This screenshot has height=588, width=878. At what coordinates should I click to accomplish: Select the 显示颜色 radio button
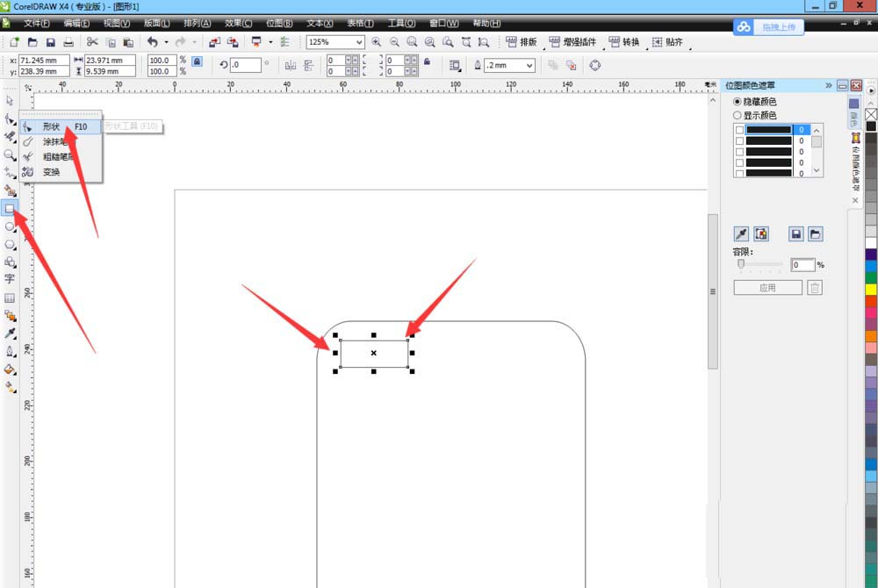point(737,115)
